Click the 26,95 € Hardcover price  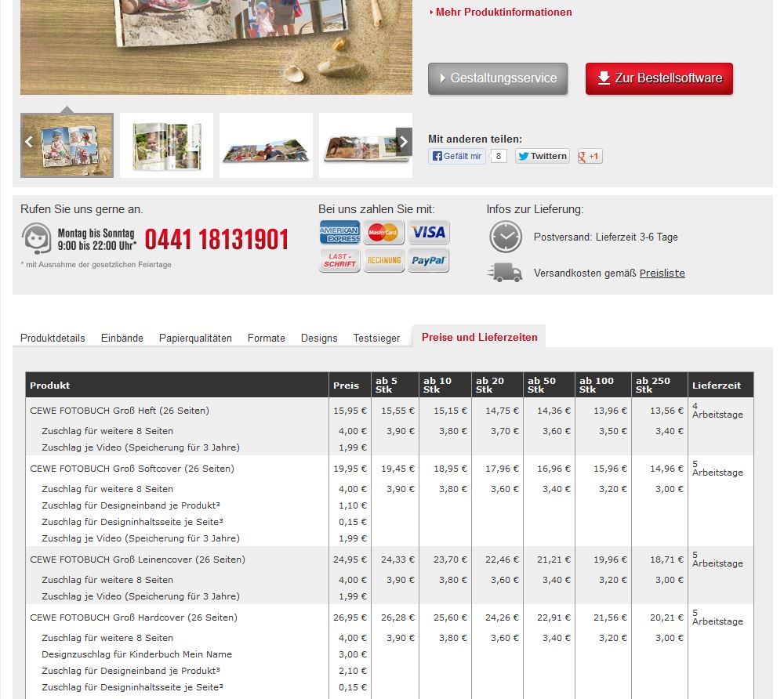[x=350, y=618]
